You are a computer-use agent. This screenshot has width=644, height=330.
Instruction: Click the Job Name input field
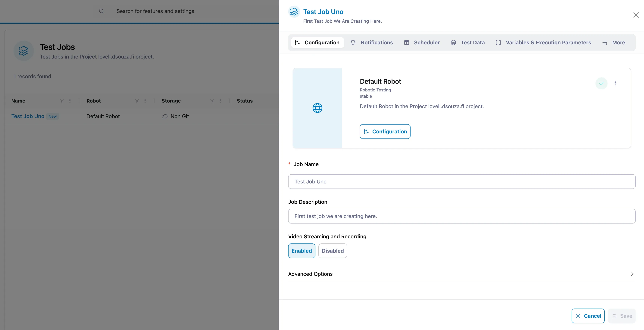tap(461, 182)
